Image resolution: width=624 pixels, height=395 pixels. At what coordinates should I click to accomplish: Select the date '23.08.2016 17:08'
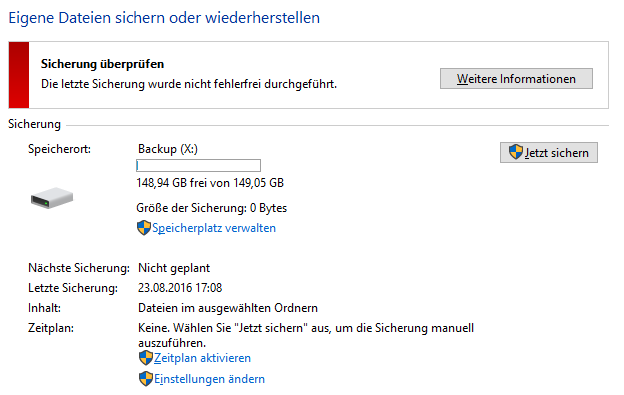[x=180, y=288]
